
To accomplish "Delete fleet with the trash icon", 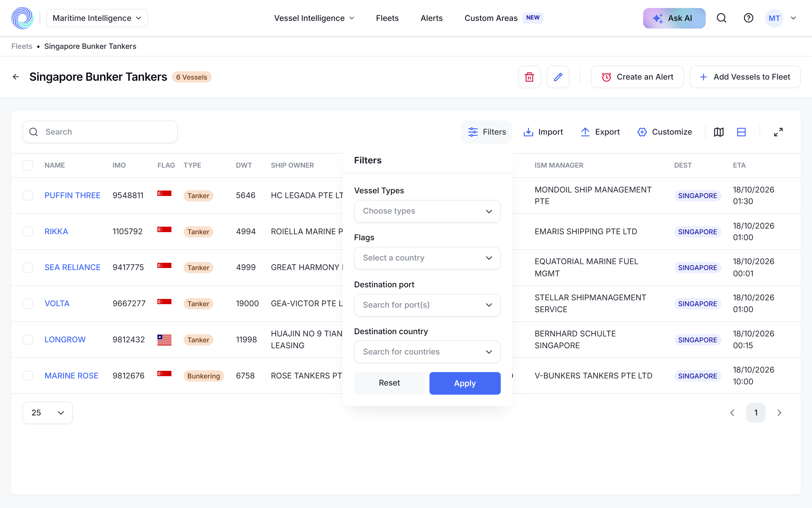I will [x=529, y=77].
